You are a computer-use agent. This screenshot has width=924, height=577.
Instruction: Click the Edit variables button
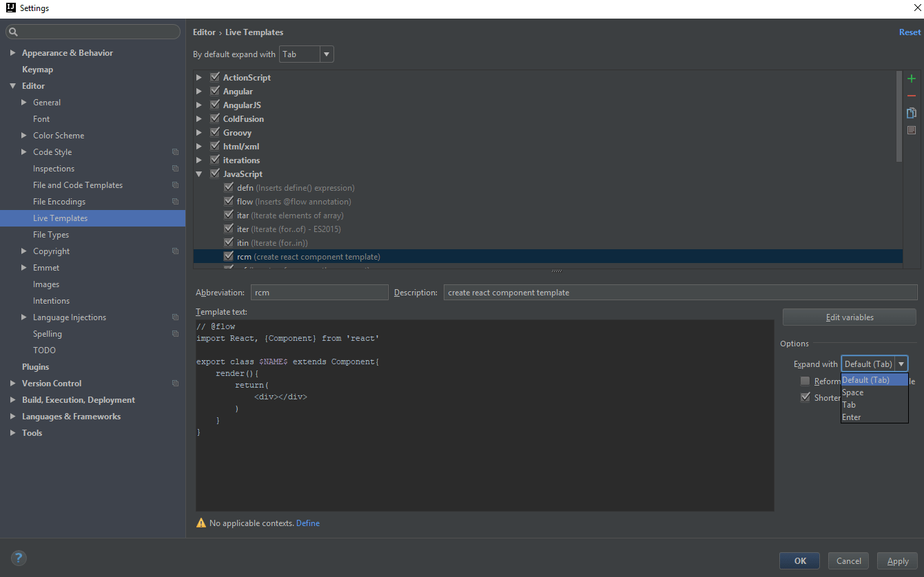pos(849,317)
